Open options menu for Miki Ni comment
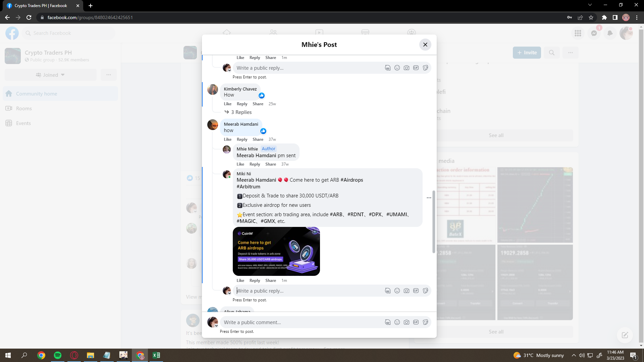 click(429, 198)
